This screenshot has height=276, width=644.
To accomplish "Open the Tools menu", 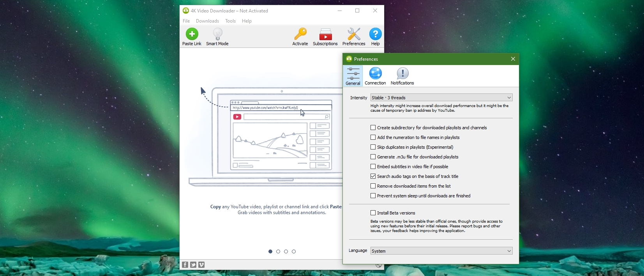I will click(230, 21).
